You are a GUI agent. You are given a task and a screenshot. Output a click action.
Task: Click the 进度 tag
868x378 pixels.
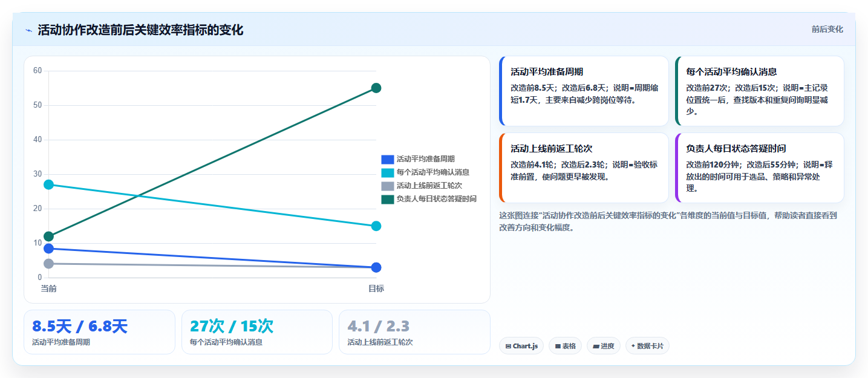[x=604, y=346]
